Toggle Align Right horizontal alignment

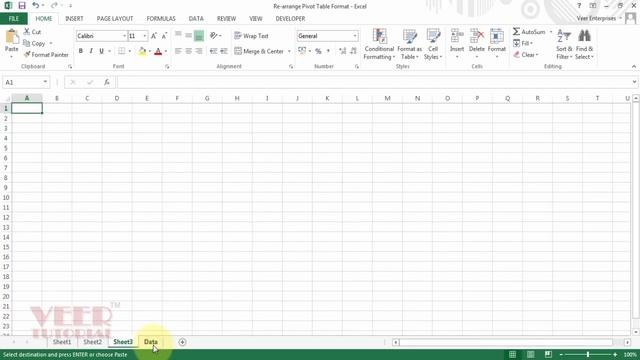pos(199,51)
